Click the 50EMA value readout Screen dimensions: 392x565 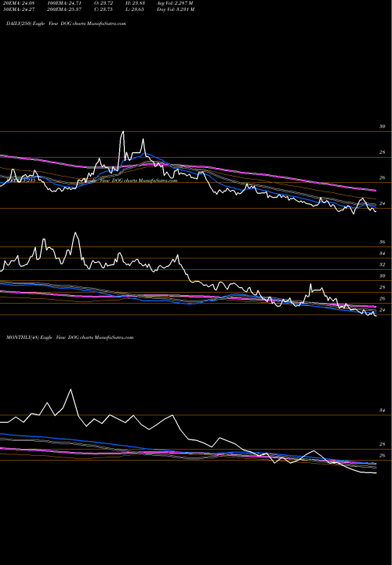point(20,9)
